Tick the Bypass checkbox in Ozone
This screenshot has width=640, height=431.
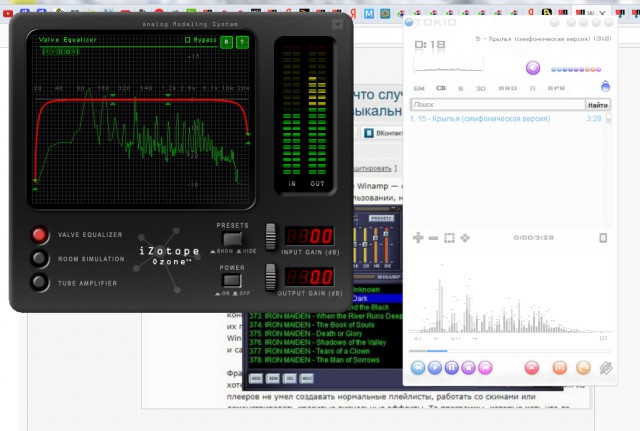[x=187, y=40]
